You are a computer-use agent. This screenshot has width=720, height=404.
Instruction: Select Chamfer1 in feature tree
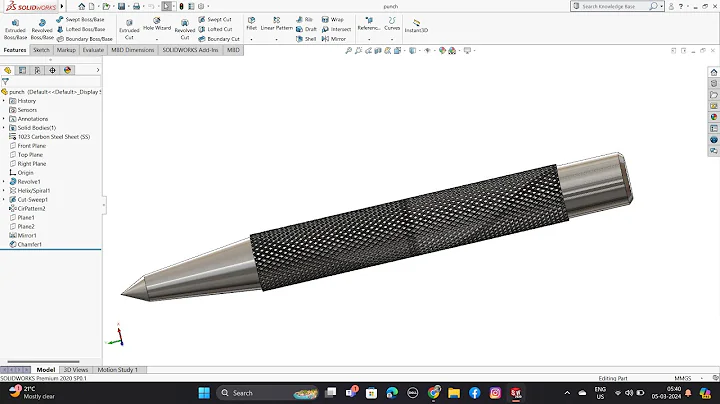point(25,244)
